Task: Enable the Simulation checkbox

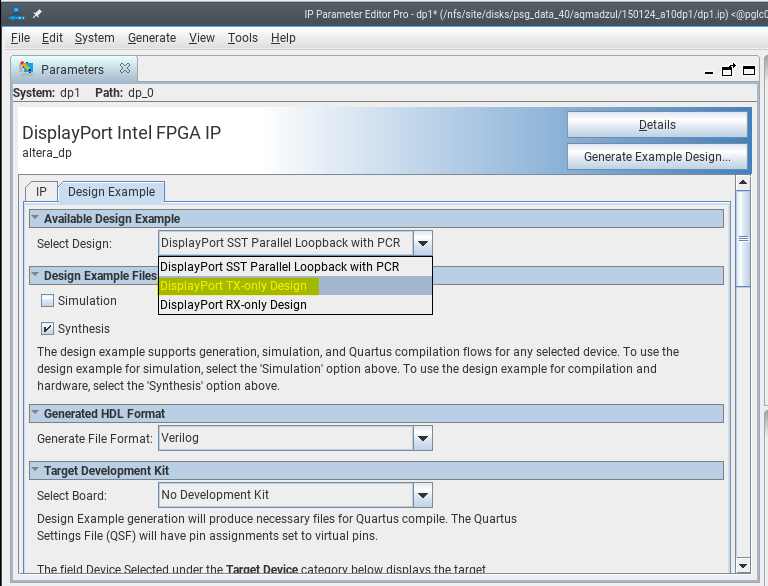Action: 48,300
